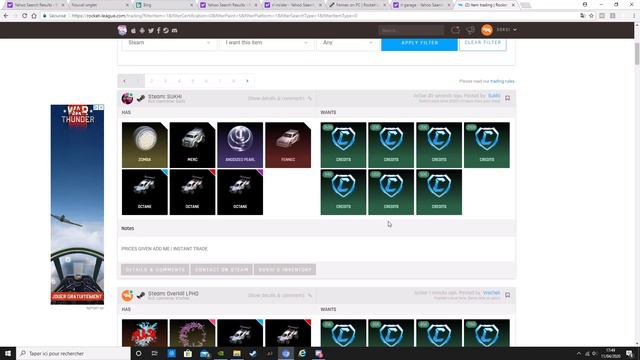This screenshot has width=640, height=360.
Task: Open the Facebook social icon in header
Action: pos(158,31)
